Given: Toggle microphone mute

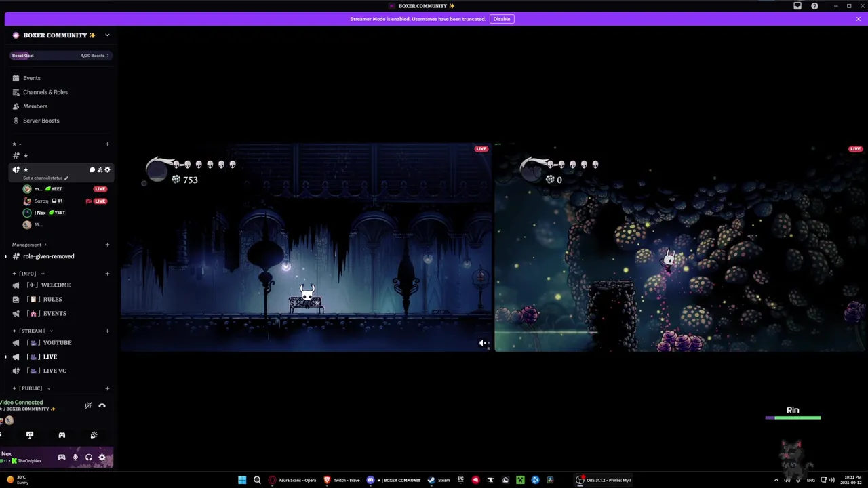Looking at the screenshot, I should [x=75, y=457].
